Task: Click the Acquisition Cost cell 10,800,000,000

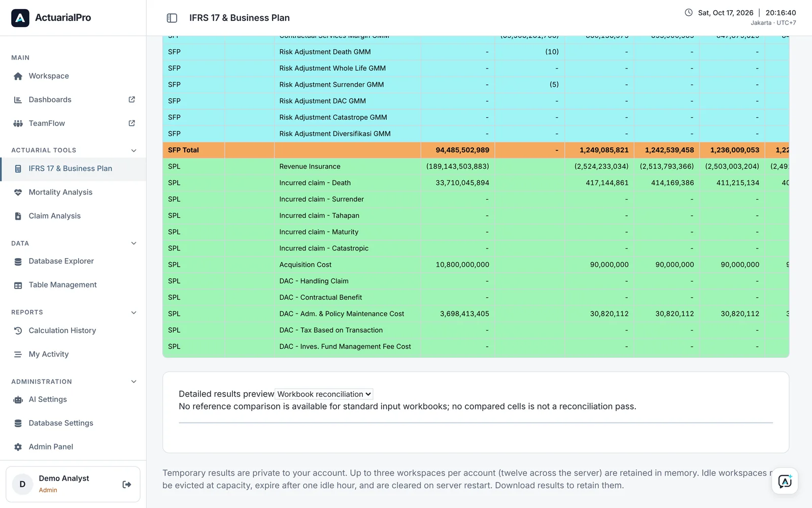Action: 462,265
